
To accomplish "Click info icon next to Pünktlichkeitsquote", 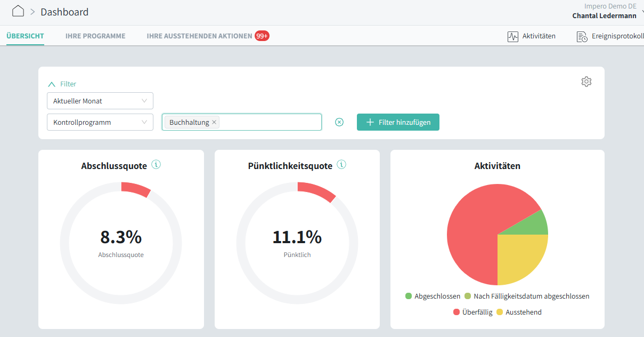I will click(x=341, y=165).
